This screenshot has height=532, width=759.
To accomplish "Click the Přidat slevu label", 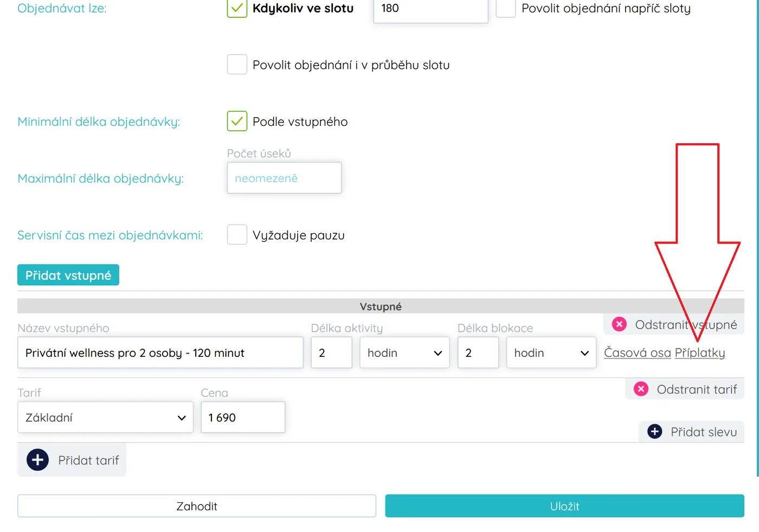I will [x=704, y=432].
